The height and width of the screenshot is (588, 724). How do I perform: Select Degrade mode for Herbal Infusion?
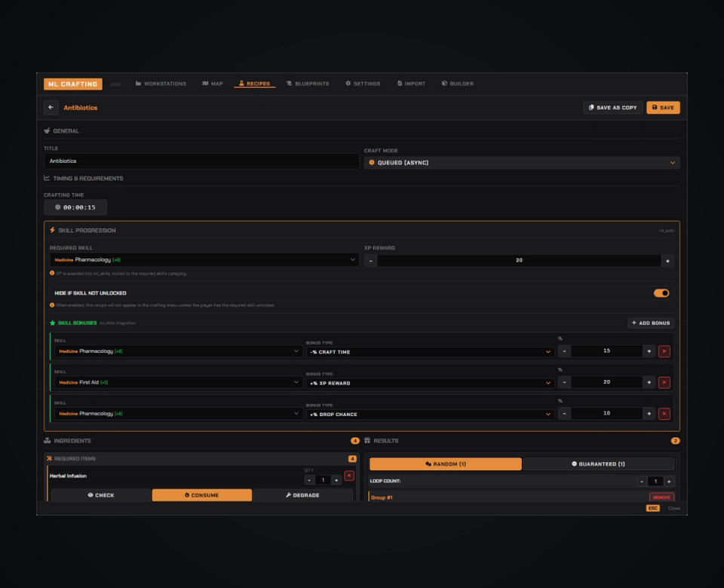(302, 495)
